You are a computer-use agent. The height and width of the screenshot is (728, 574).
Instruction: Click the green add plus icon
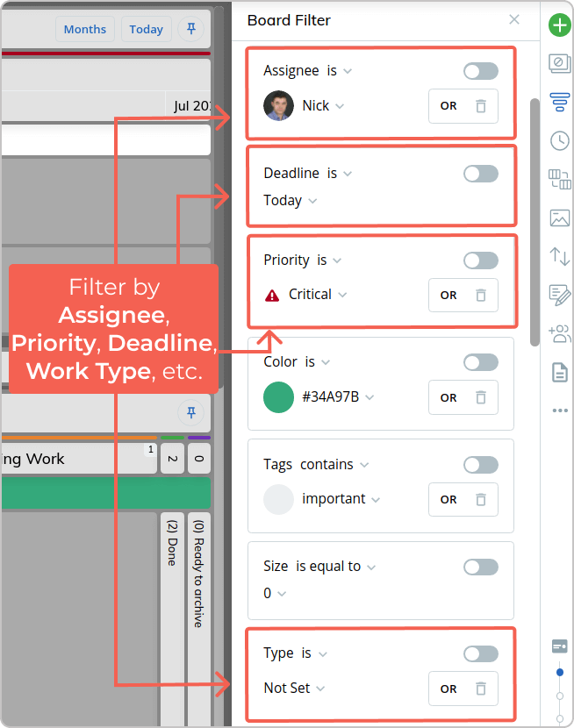[560, 25]
